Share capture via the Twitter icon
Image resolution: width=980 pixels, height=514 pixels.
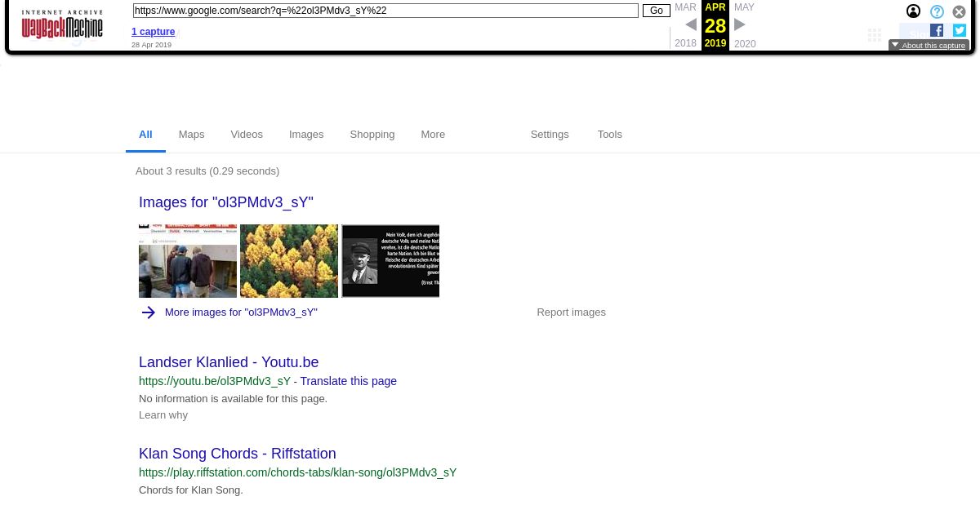pyautogui.click(x=960, y=30)
